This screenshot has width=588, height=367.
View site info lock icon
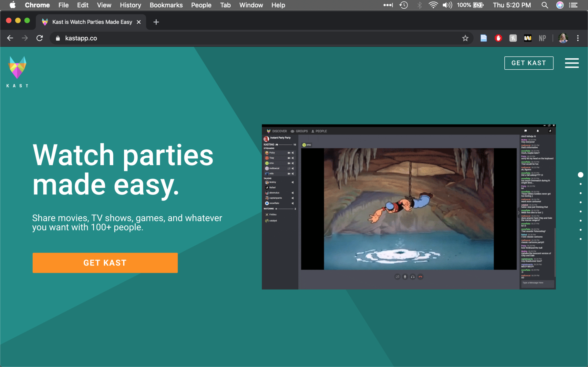tap(58, 38)
